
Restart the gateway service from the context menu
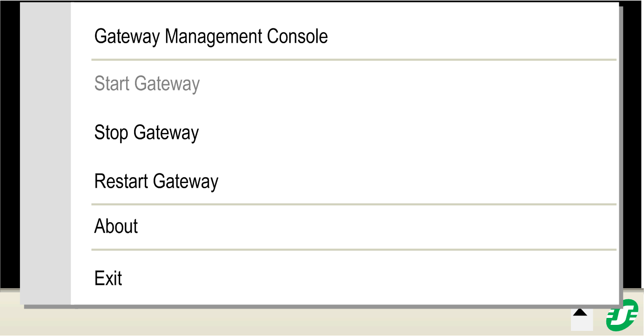tap(156, 181)
